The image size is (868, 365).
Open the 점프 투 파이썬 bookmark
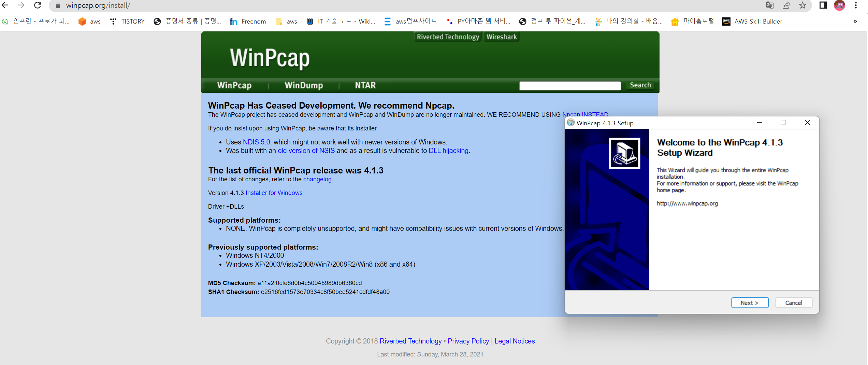coord(552,21)
